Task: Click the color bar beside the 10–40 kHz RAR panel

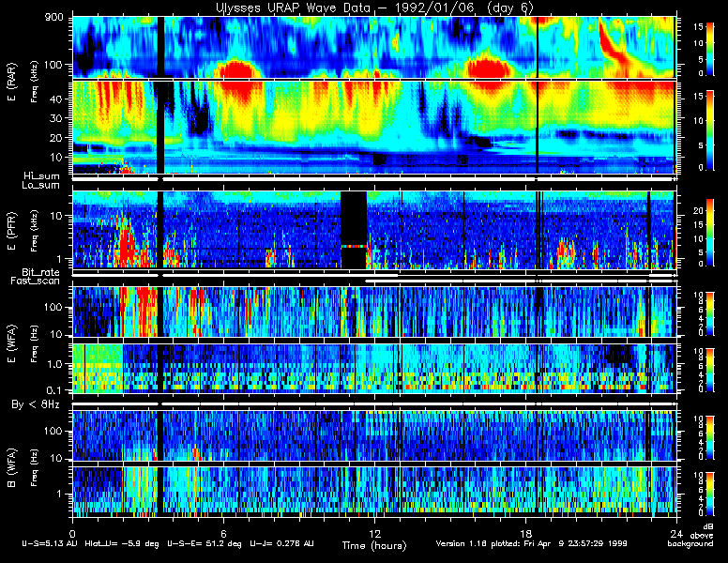Action: [710, 130]
